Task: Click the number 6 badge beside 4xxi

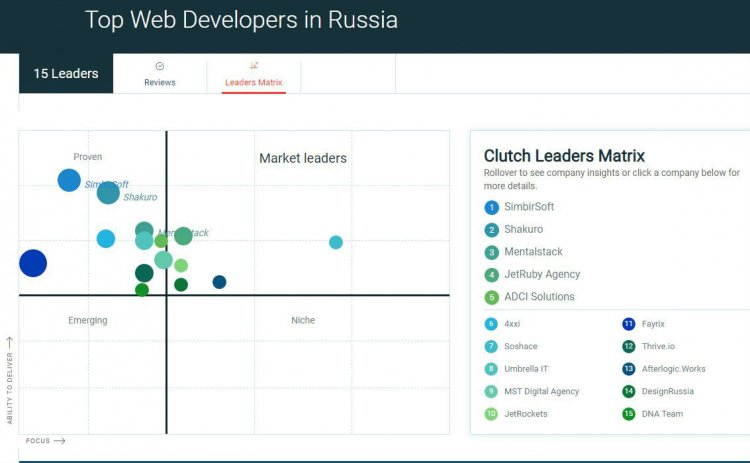Action: pyautogui.click(x=491, y=324)
